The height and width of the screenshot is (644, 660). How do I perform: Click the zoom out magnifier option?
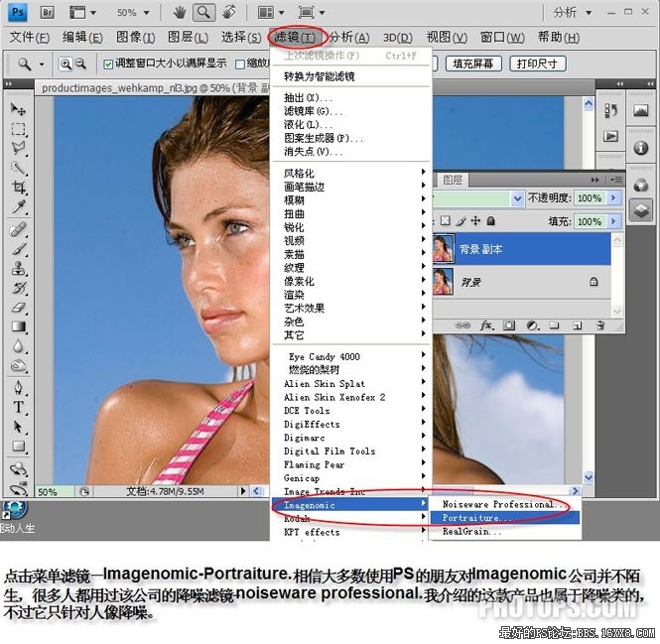click(80, 64)
